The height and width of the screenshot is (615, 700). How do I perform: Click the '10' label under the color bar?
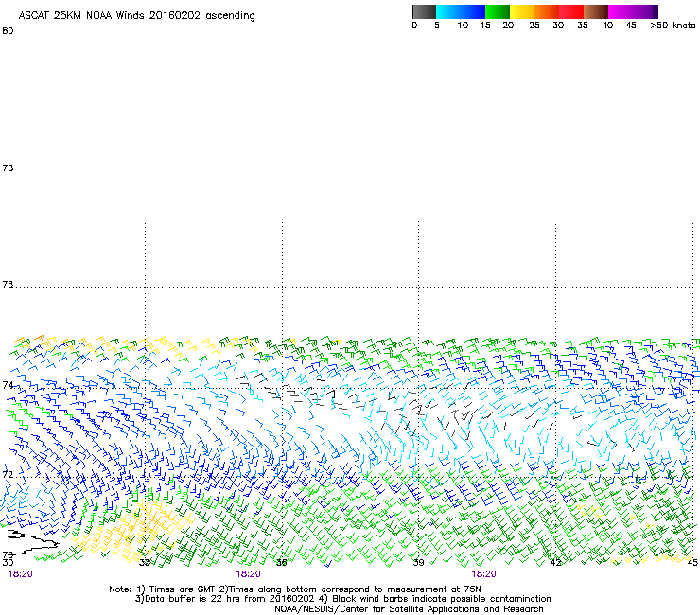pos(463,26)
